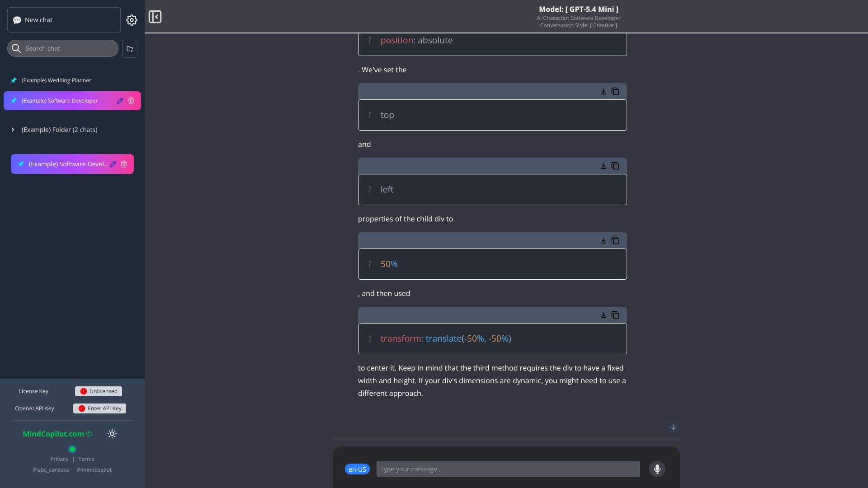Open the Privacy link
This screenshot has height=488, width=868.
(59, 459)
